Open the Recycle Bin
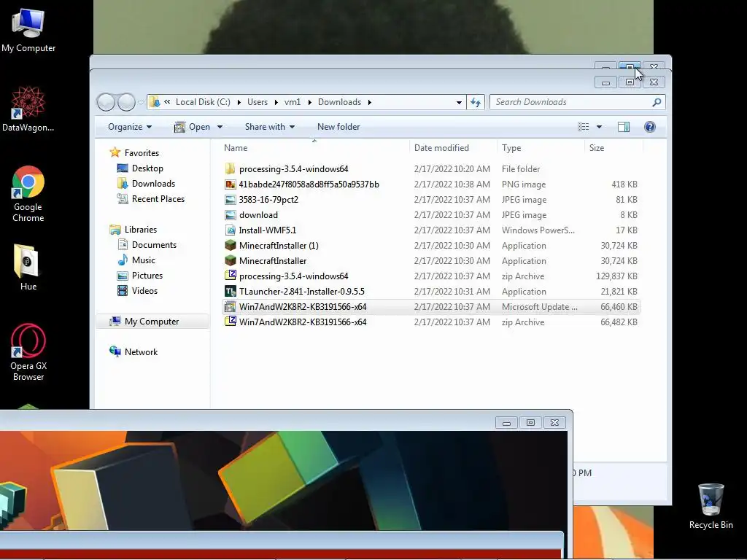Image resolution: width=747 pixels, height=560 pixels. 711,507
